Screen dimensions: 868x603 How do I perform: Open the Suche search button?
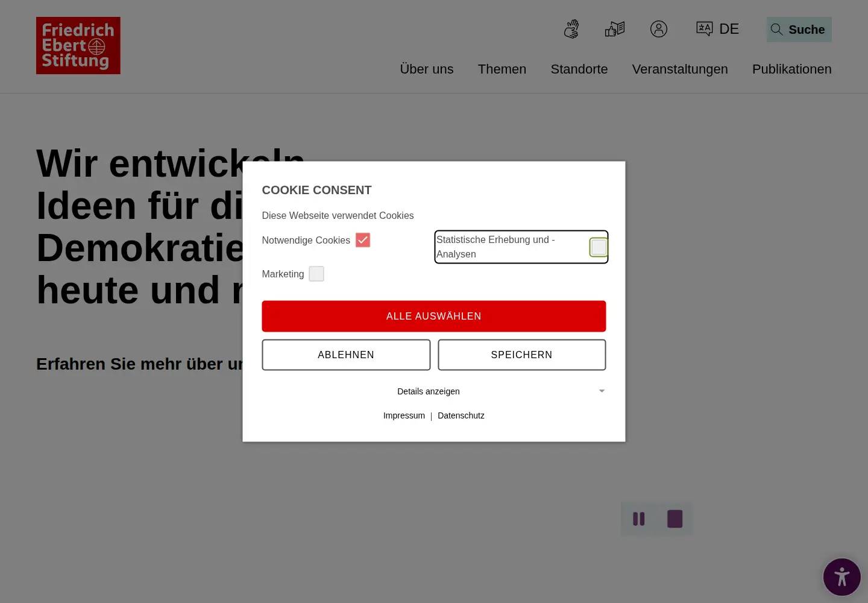click(799, 30)
